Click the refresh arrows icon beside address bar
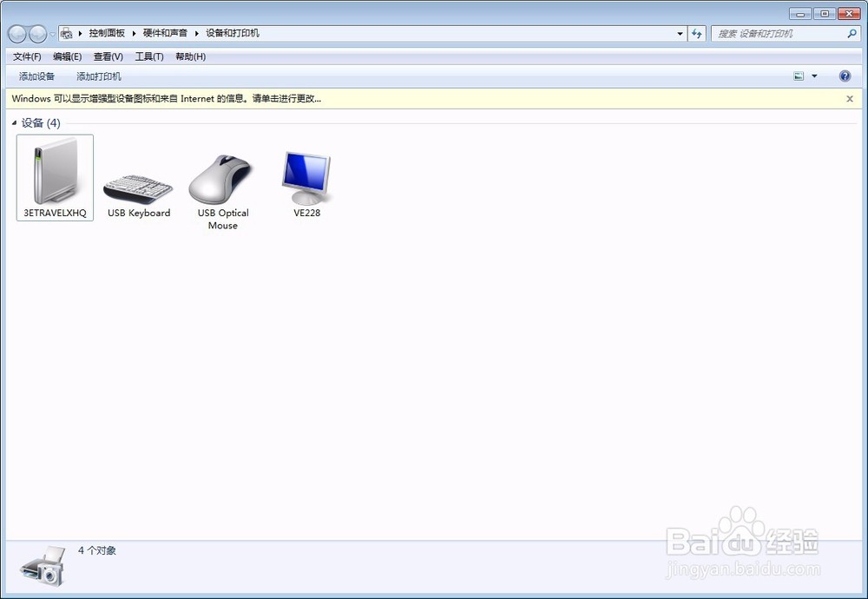 point(696,34)
